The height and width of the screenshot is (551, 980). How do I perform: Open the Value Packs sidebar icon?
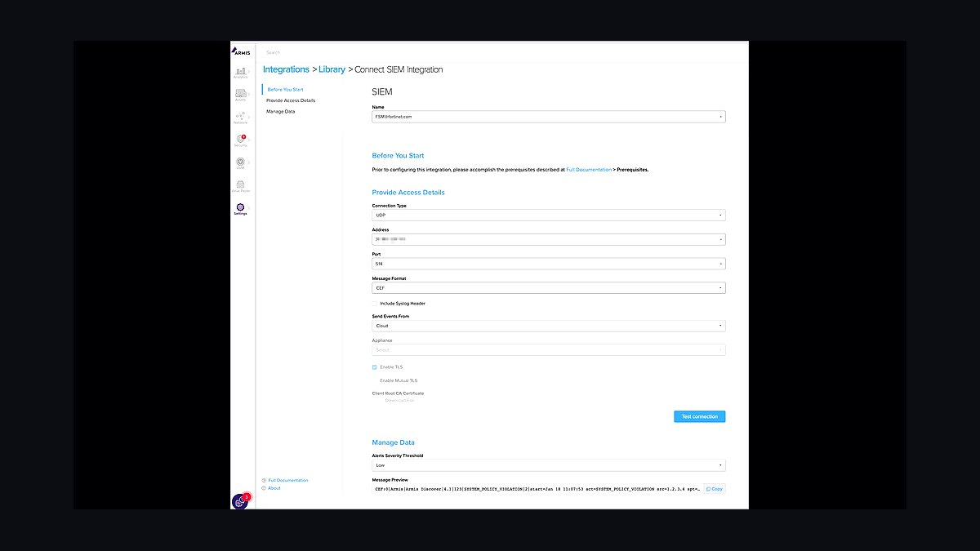240,184
